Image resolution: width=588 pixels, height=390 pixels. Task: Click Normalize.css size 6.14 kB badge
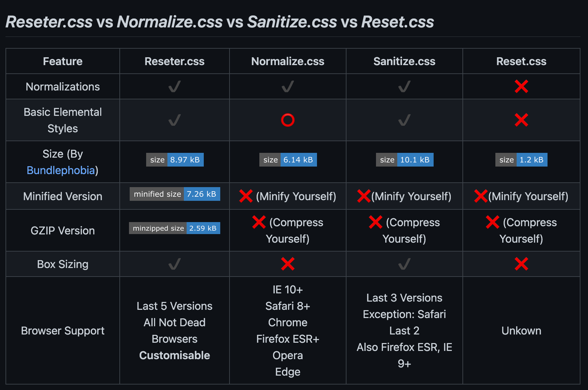pos(288,160)
